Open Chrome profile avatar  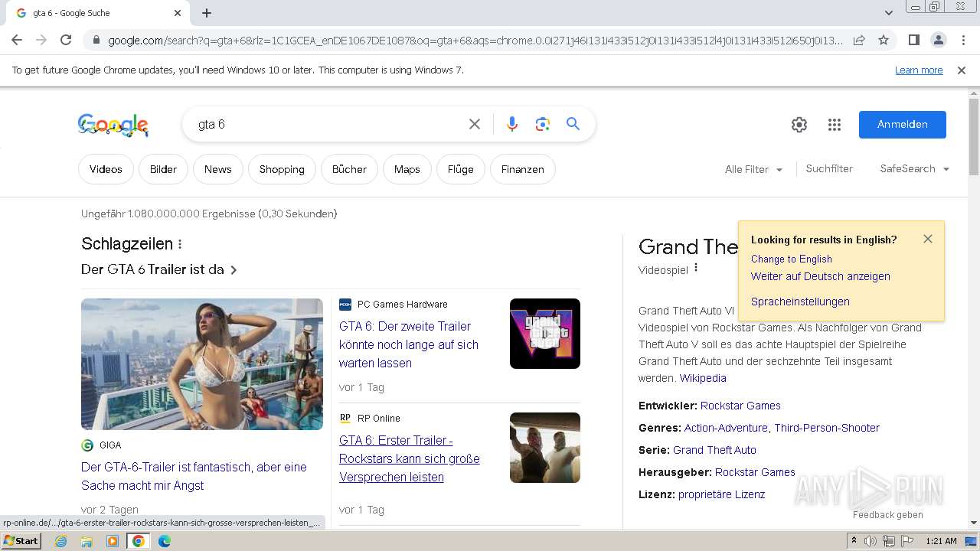(x=938, y=40)
